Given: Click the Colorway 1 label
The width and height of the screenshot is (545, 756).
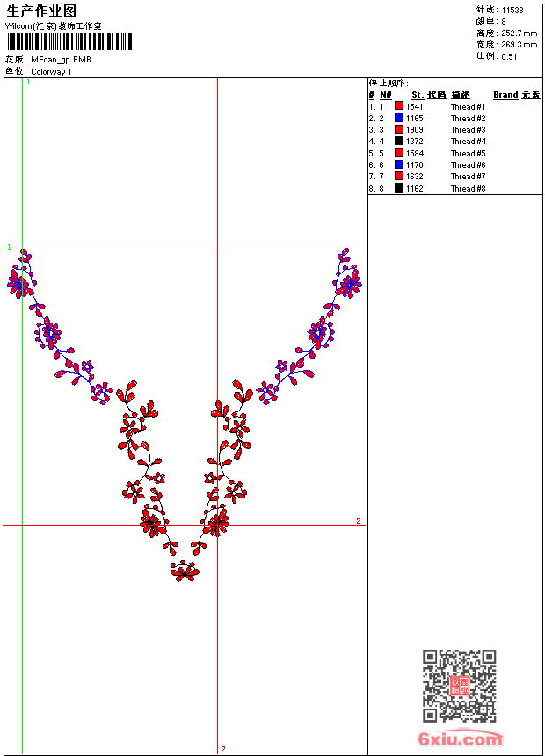Looking at the screenshot, I should click(x=51, y=71).
